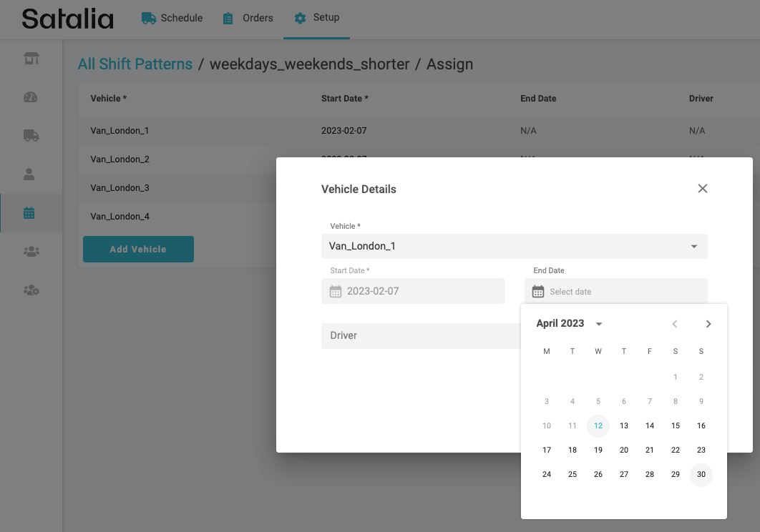
Task: Go to previous month in date picker
Action: coord(674,324)
